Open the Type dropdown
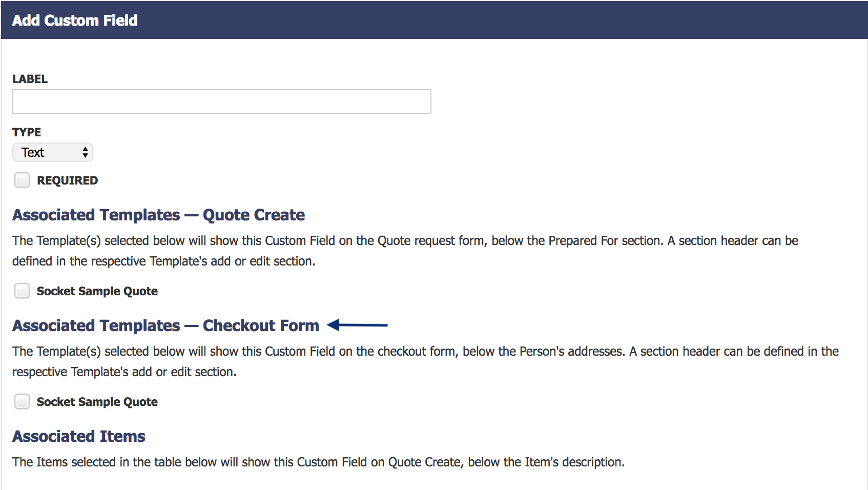 51,152
